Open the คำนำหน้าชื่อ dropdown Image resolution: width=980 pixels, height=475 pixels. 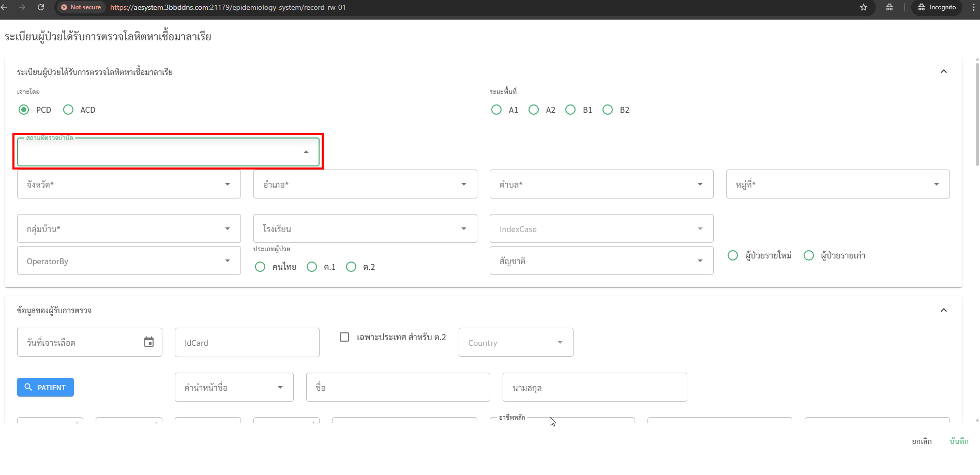[234, 387]
